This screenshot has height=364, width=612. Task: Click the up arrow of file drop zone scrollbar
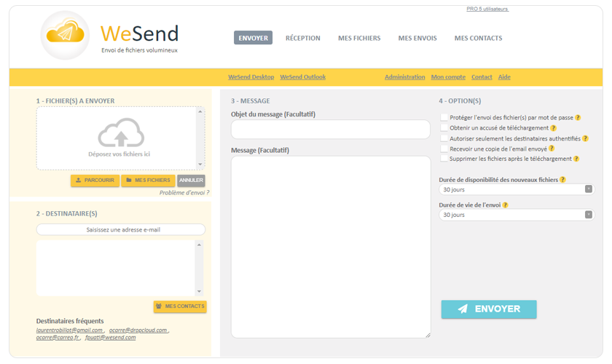200,111
